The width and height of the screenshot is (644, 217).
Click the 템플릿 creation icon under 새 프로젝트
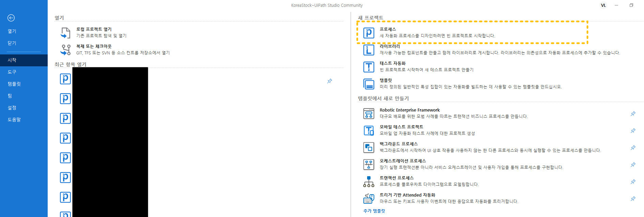coord(369,84)
